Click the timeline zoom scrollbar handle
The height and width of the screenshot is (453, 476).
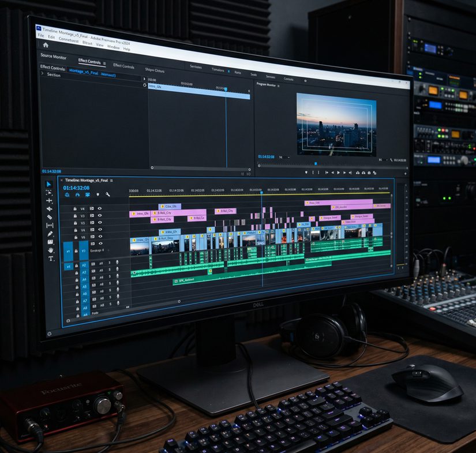179,301
